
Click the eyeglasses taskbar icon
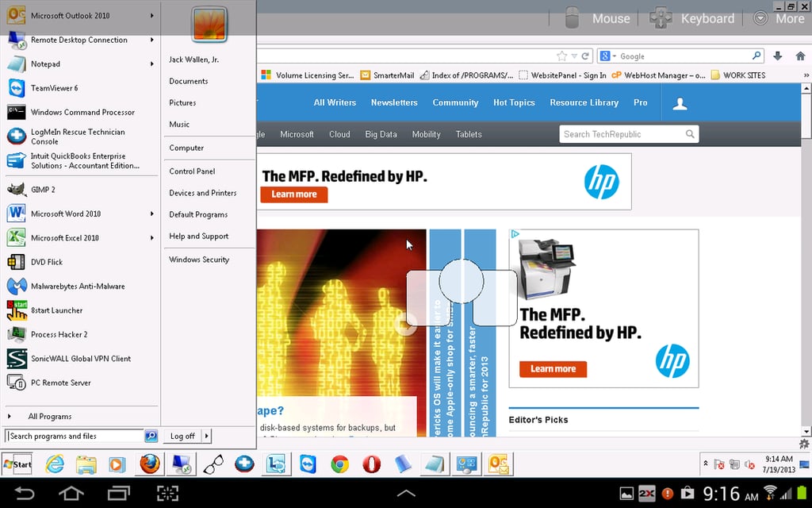pos(213,464)
